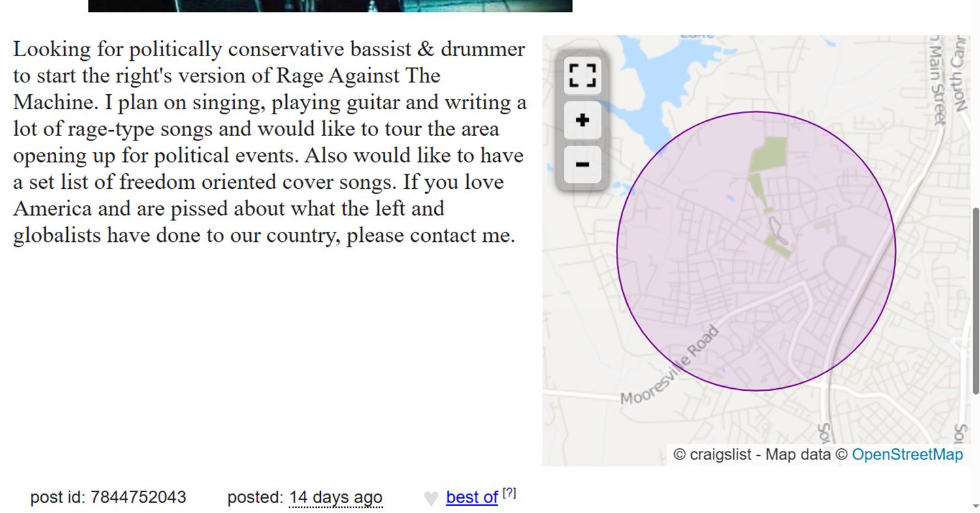This screenshot has height=513, width=980.
Task: Click the "posted:" label
Action: click(255, 497)
